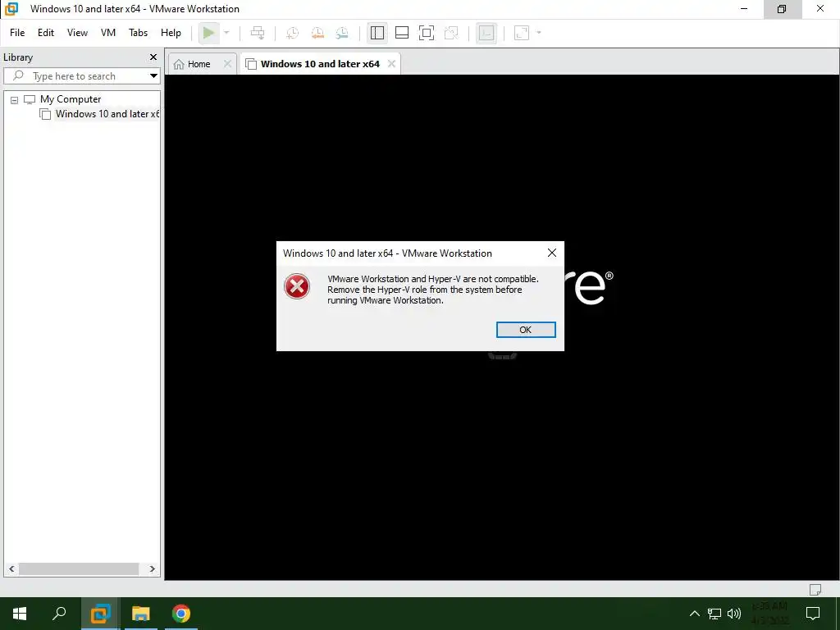
Task: Open the Snapshot Manager icon
Action: coord(342,33)
